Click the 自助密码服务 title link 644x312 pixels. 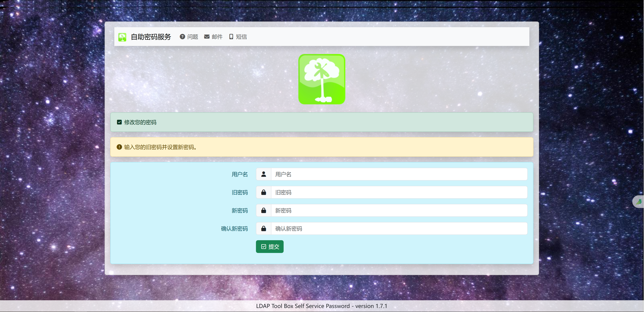click(151, 37)
